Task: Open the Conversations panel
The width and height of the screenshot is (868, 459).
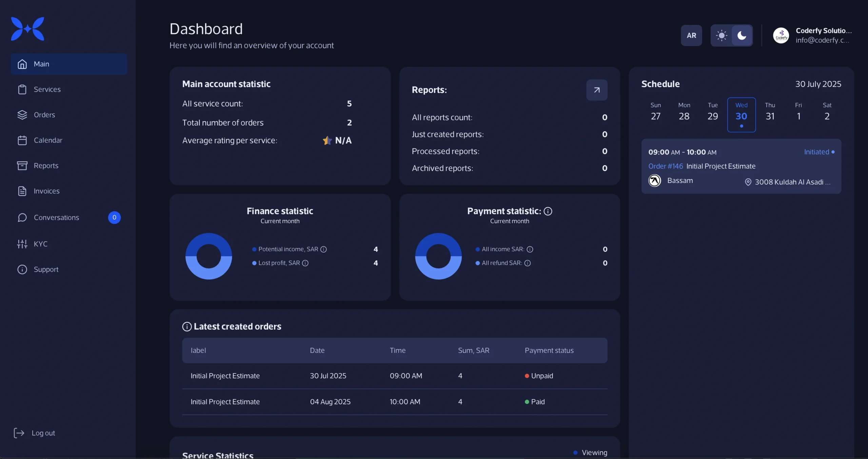Action: pos(56,217)
